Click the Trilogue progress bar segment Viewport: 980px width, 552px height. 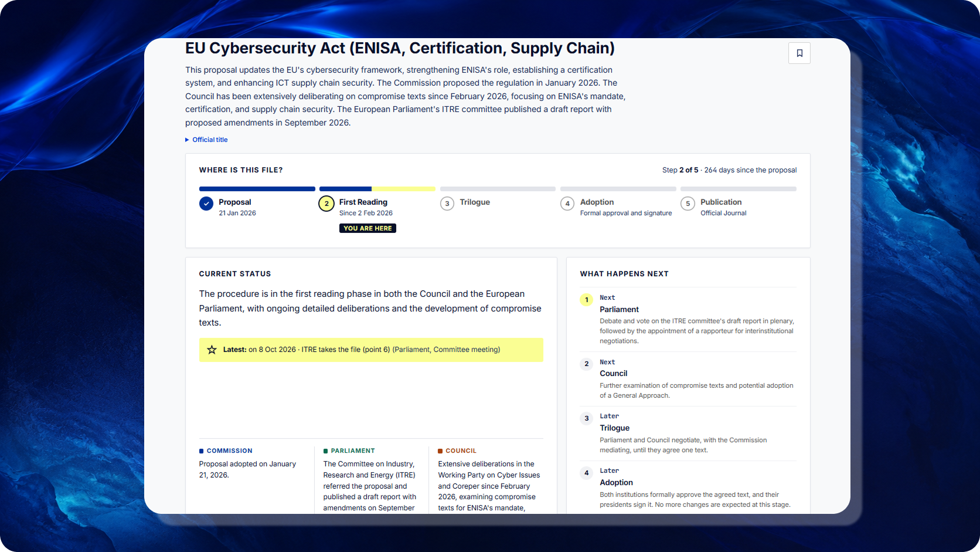click(x=498, y=189)
